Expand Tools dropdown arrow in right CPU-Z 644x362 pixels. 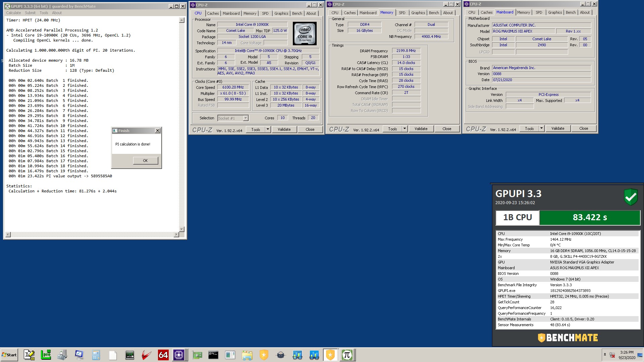tap(541, 128)
